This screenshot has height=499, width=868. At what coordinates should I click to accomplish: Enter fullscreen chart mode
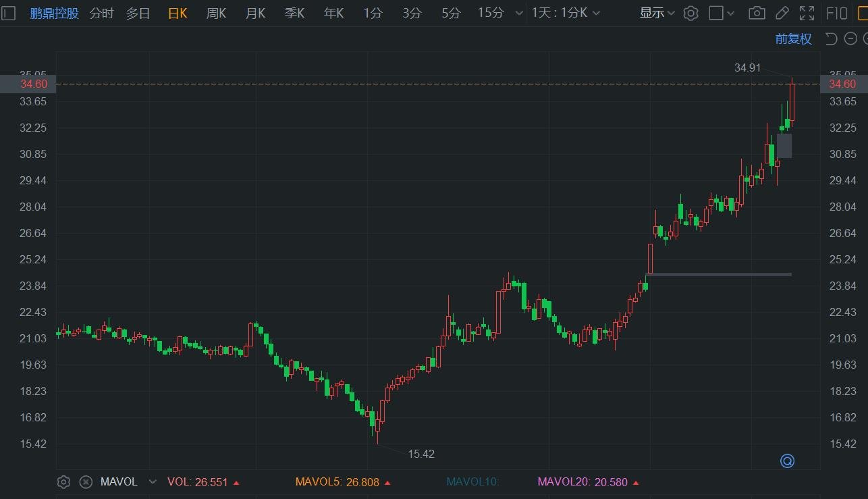click(x=807, y=13)
